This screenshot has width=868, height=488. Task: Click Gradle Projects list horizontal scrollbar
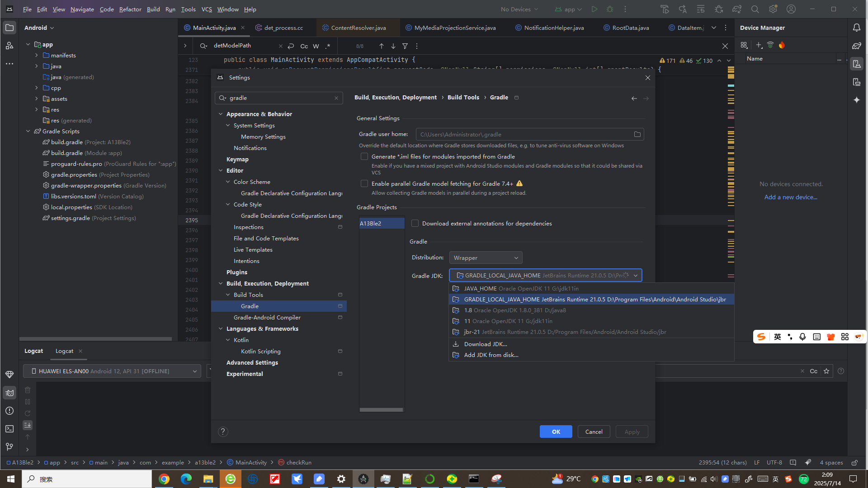click(381, 410)
